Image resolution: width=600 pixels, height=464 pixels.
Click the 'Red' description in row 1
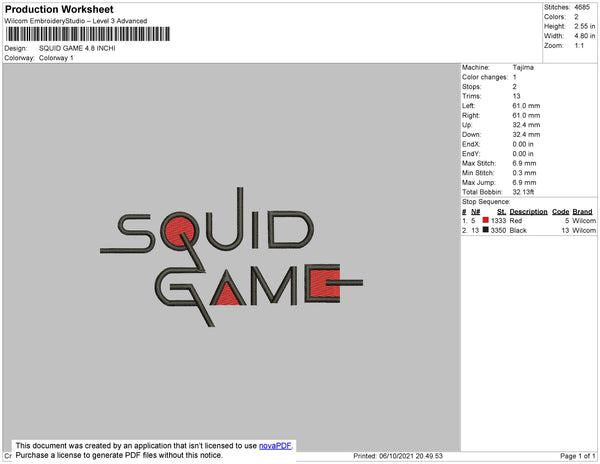point(516,221)
